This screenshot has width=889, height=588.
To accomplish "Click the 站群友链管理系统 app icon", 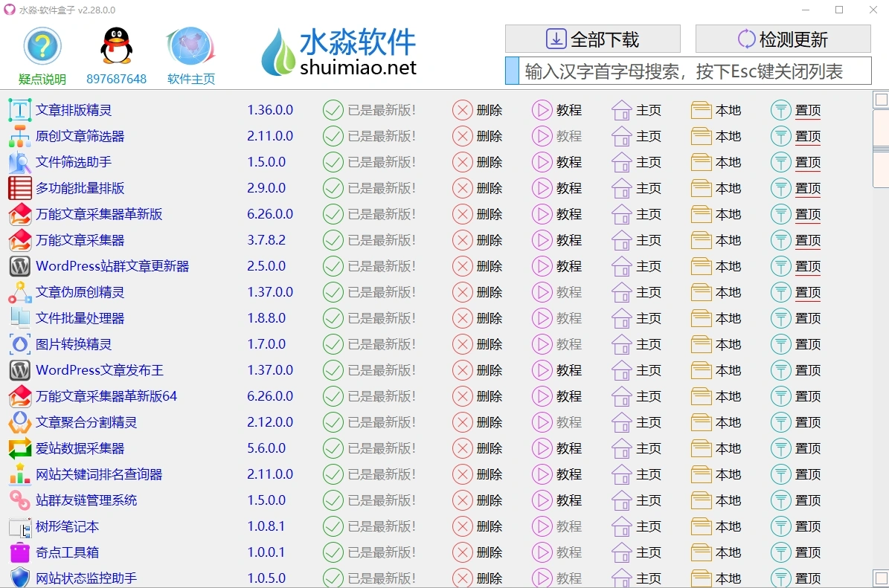I will pos(20,501).
